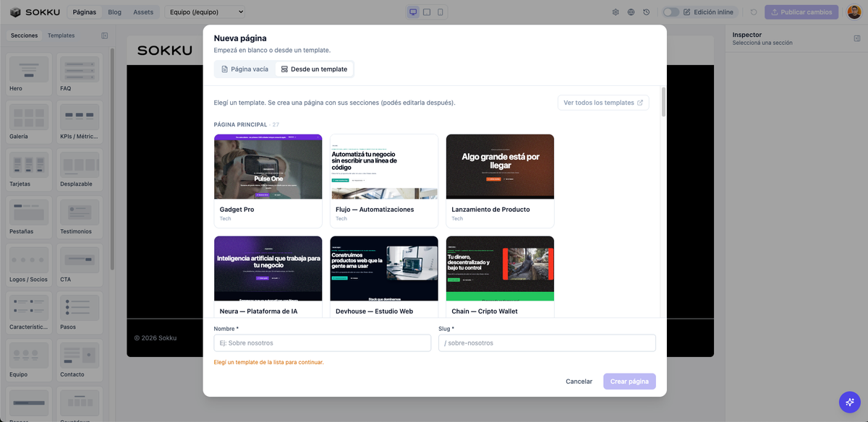Select Chain — Cripto Wallet template
Screen dimensions: 868x422
(x=500, y=277)
